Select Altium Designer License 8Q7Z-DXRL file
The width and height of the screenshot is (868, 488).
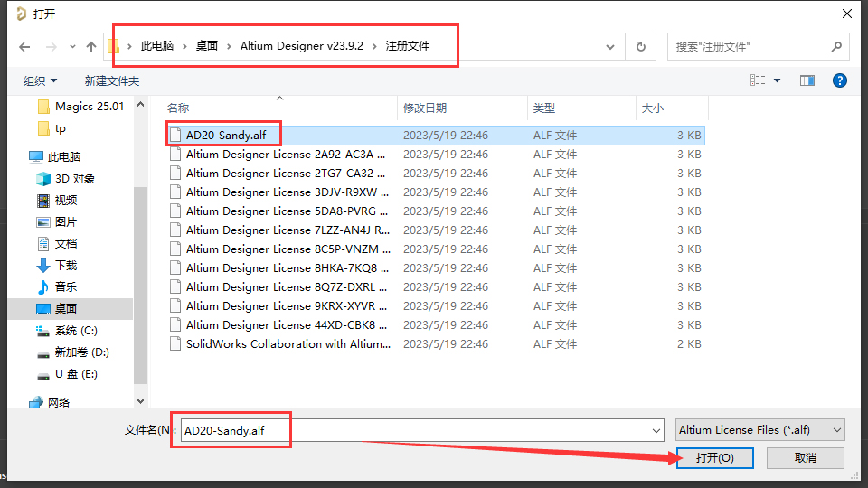436,287
